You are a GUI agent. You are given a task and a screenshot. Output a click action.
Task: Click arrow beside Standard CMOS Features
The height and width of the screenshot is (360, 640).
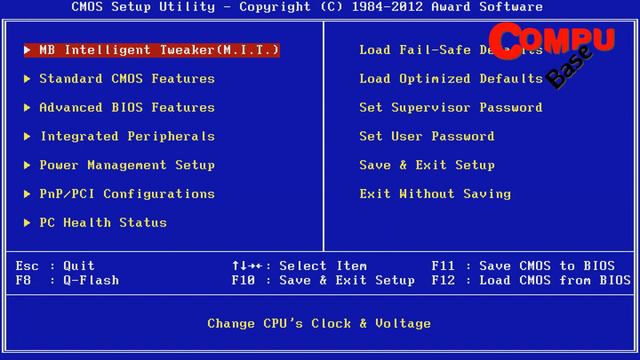coord(27,79)
